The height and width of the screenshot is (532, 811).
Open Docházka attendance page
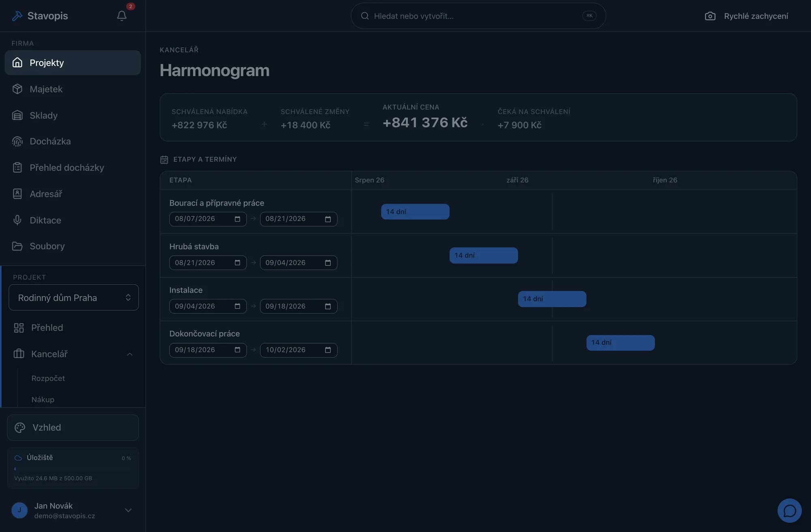pyautogui.click(x=73, y=141)
